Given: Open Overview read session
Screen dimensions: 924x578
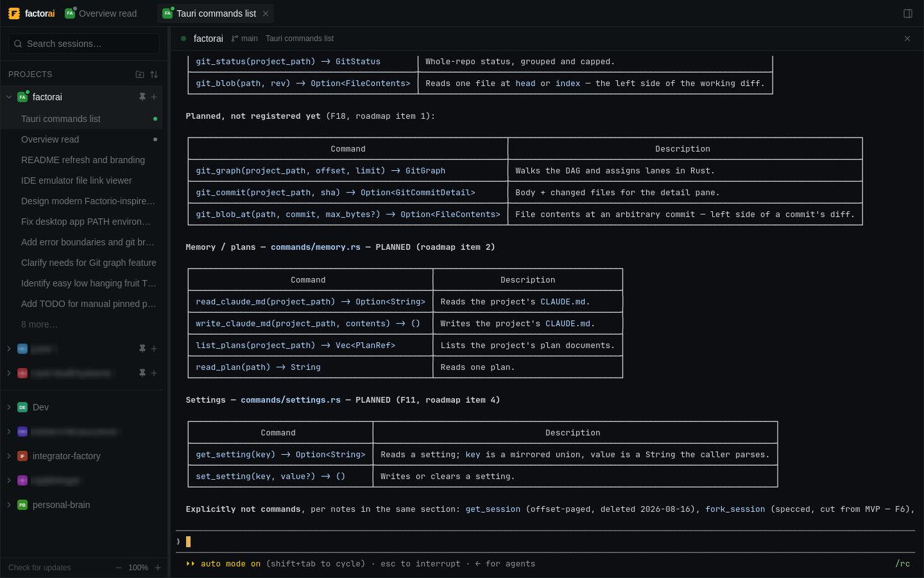Looking at the screenshot, I should click(81, 139).
